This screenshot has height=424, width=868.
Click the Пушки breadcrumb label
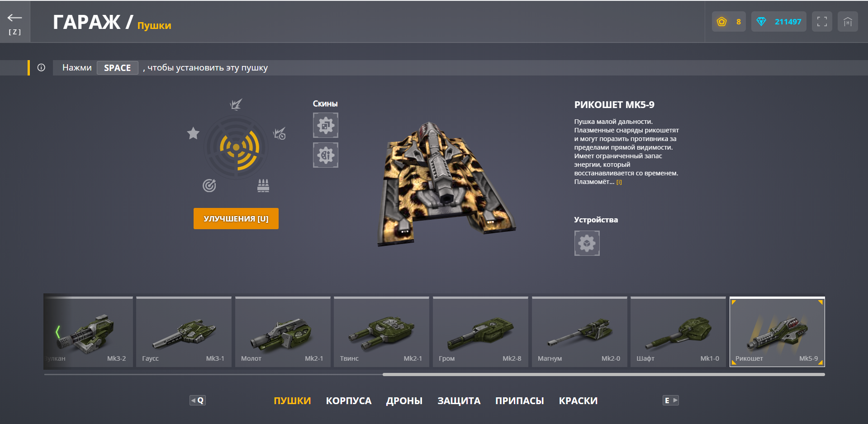coord(154,25)
